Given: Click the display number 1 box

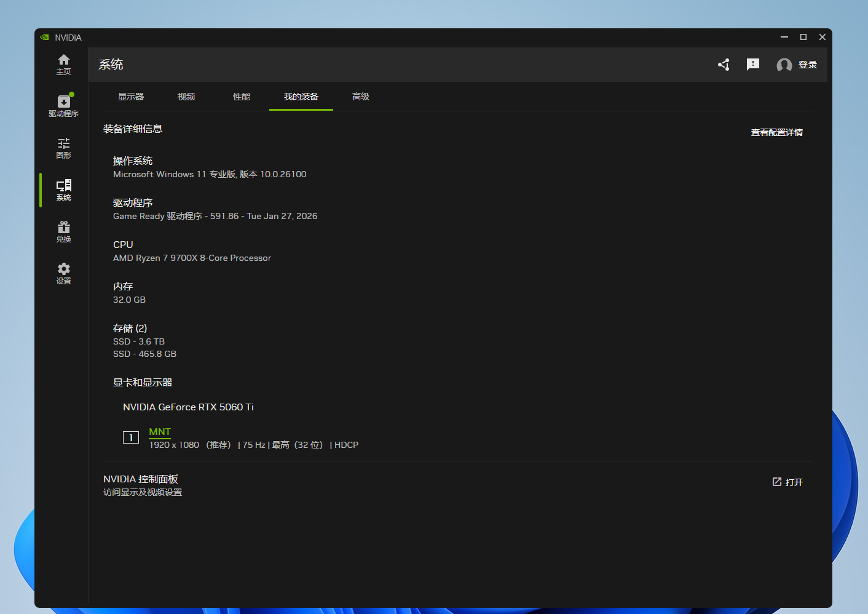Looking at the screenshot, I should pos(131,437).
